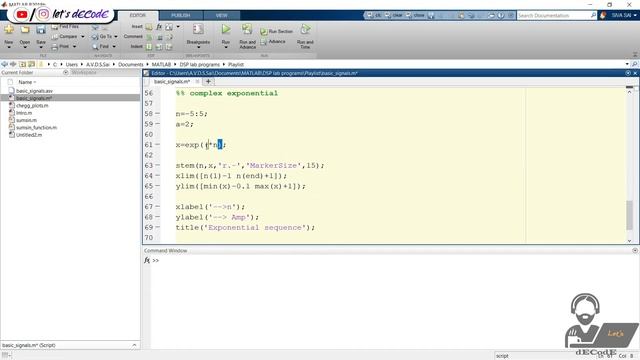This screenshot has height=360, width=640.
Task: Expand the Run dropdown arrow
Action: point(226,47)
